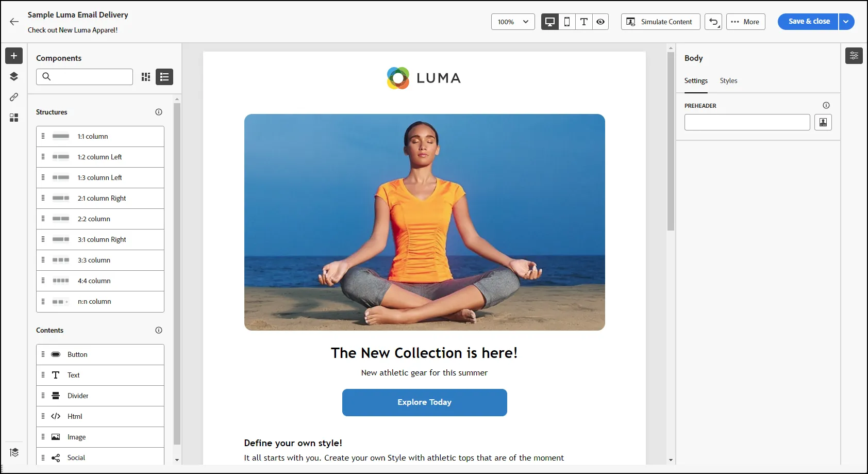Click Save & close button
This screenshot has width=868, height=474.
808,22
